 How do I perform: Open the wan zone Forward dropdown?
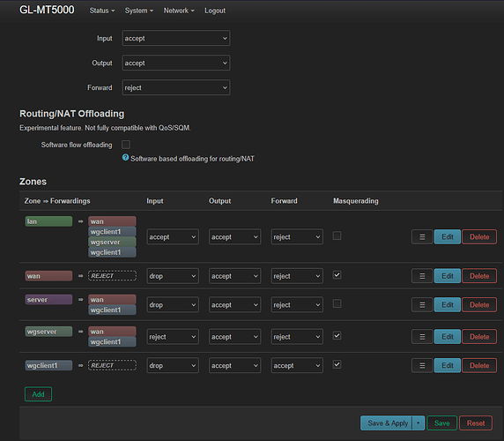297,276
